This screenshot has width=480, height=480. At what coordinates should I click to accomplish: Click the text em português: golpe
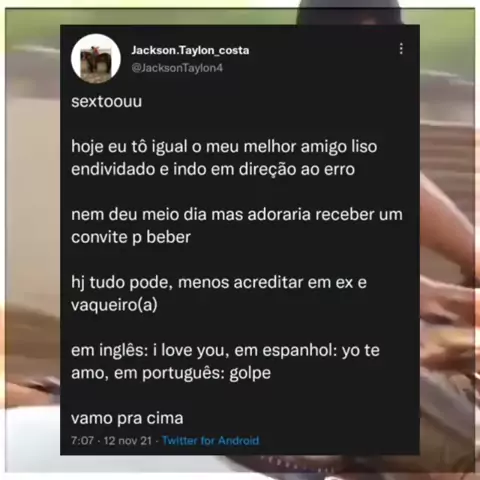pyautogui.click(x=192, y=373)
